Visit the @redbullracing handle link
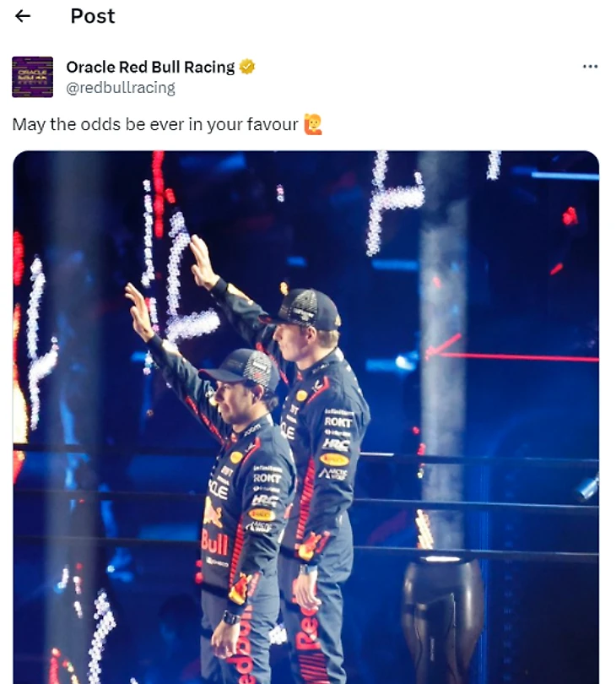Viewport: 616px width, 684px height. (x=121, y=88)
